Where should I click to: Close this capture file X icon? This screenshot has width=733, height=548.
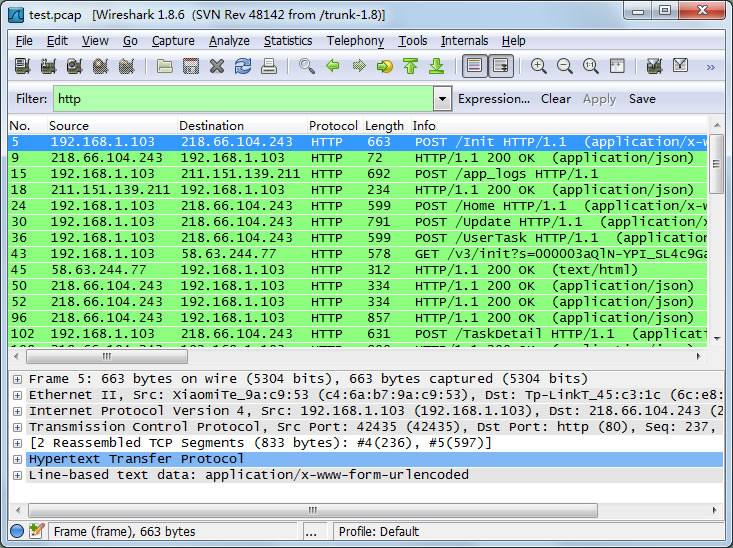coord(216,66)
